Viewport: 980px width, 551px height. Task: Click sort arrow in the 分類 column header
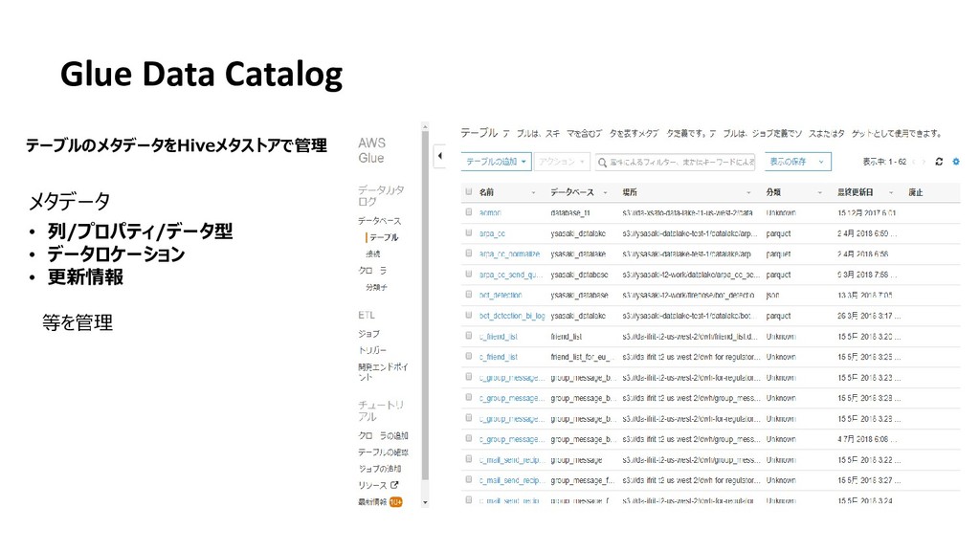(820, 192)
